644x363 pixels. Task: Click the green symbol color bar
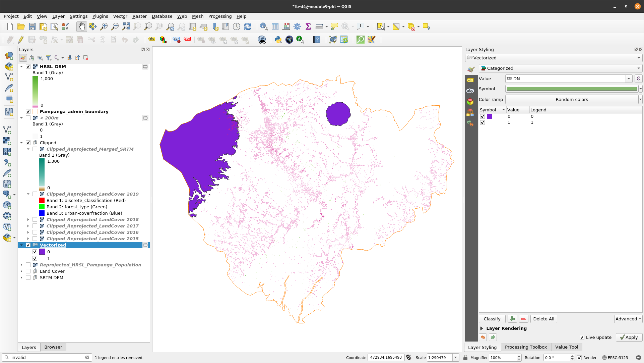[x=571, y=89]
